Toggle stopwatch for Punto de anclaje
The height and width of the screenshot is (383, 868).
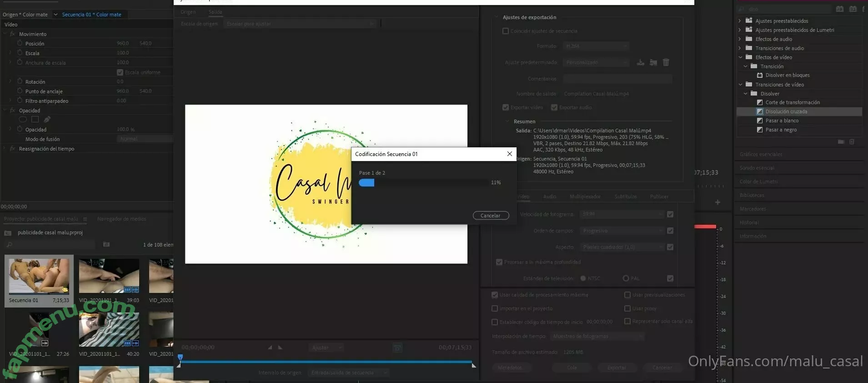[20, 91]
